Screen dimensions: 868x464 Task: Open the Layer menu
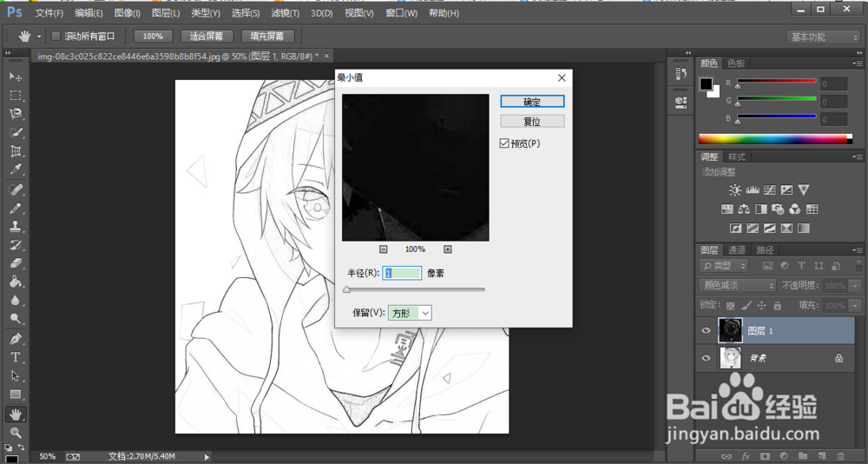[x=166, y=13]
